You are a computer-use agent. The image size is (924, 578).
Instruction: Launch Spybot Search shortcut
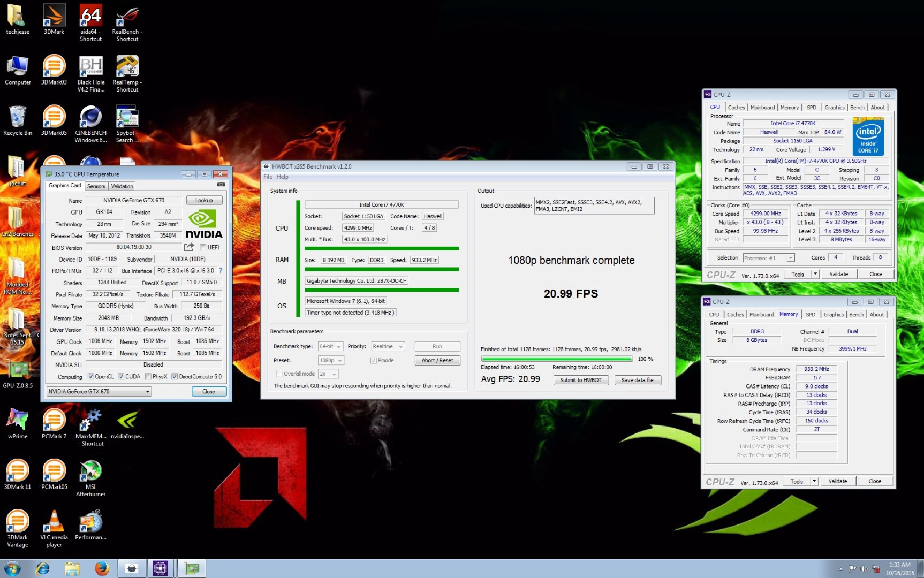(x=127, y=124)
